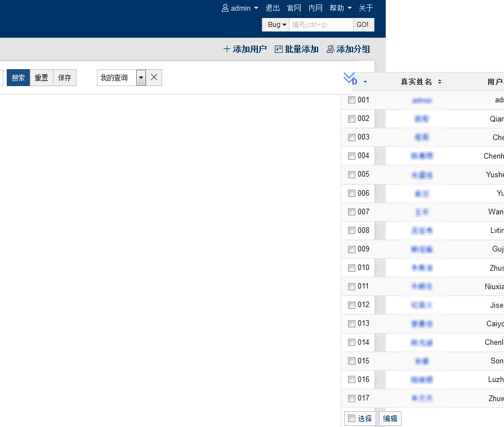Click the double chevron collapse icon
504x427 pixels.
349,78
